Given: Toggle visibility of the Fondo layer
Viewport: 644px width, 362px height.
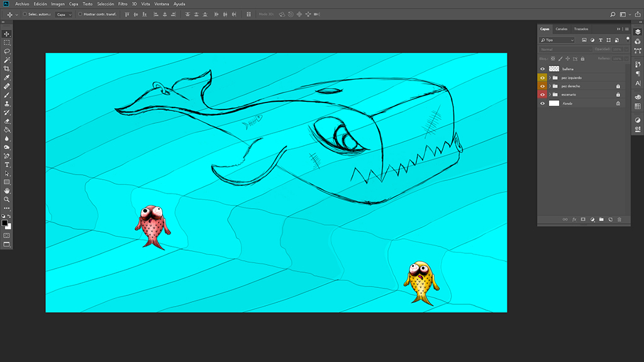Looking at the screenshot, I should (542, 103).
